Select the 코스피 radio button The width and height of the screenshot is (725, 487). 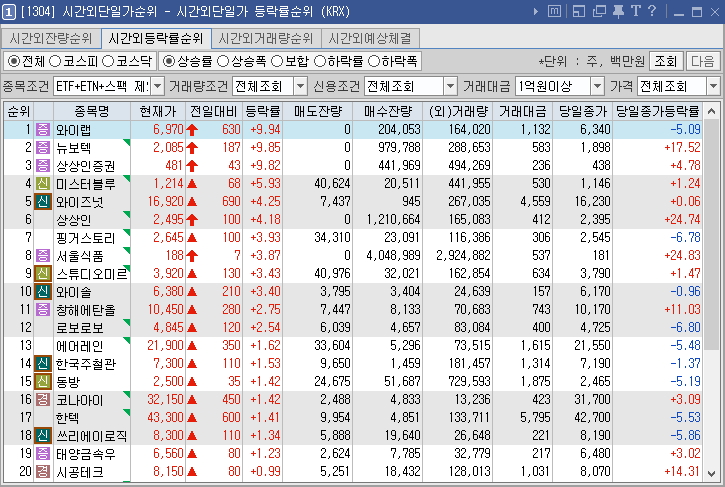[55, 61]
